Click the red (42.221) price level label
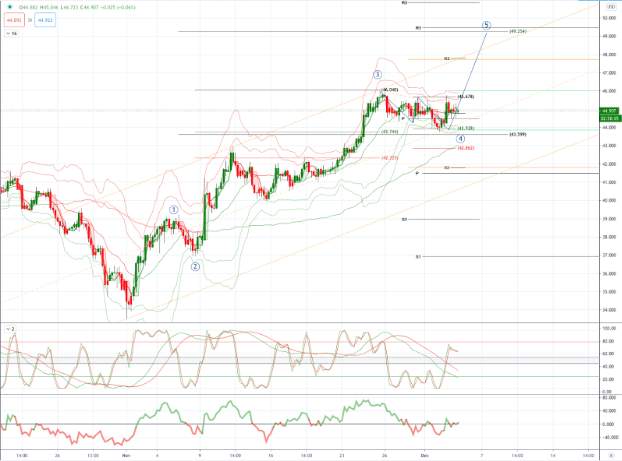The image size is (622, 461). [390, 158]
